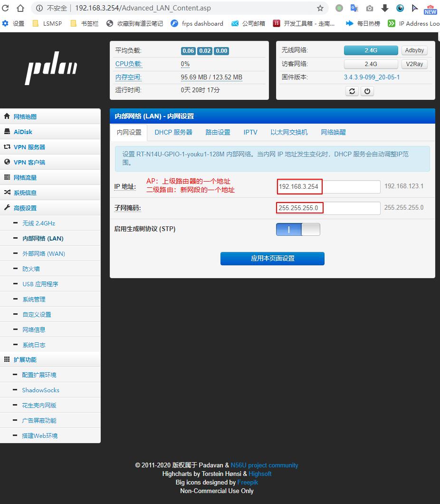The image size is (440, 504).
Task: Click the 内存空闲 link
Action: tap(128, 77)
